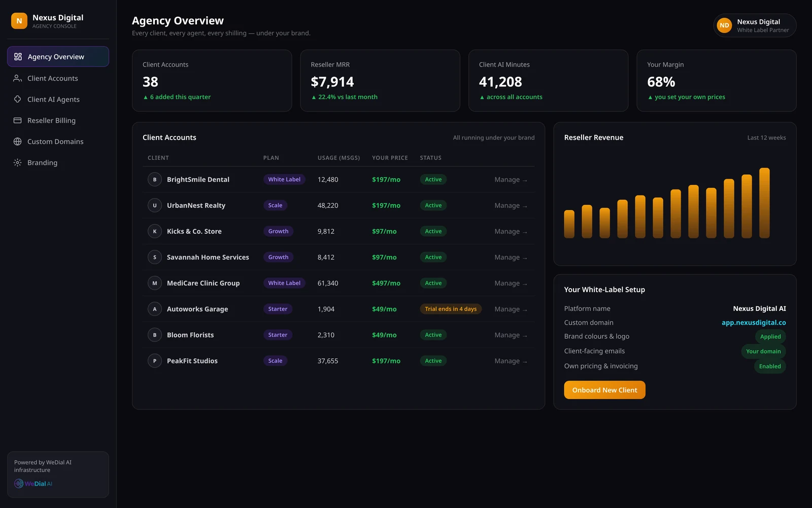
Task: Click the 48,220 usage value
Action: 328,205
